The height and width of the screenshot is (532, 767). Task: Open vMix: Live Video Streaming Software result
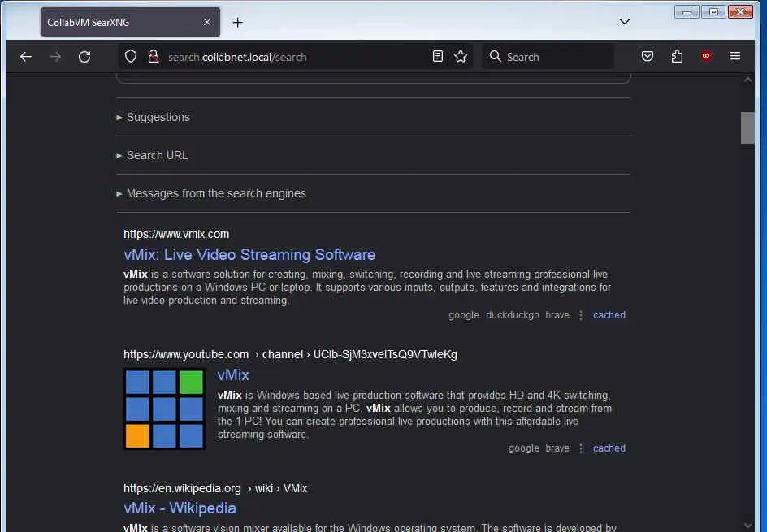[249, 255]
